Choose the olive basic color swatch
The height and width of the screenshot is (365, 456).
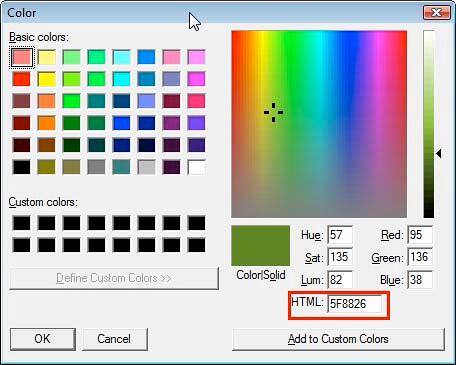click(47, 167)
